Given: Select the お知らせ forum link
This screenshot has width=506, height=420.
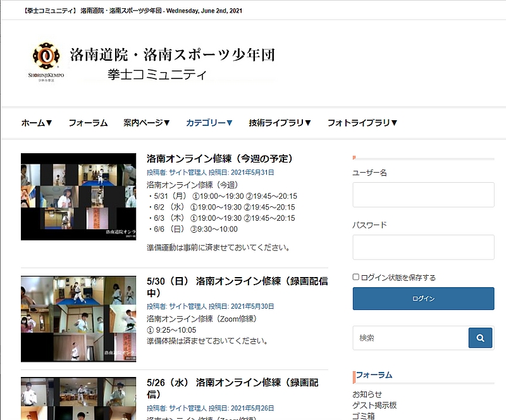Looking at the screenshot, I should click(x=369, y=395).
